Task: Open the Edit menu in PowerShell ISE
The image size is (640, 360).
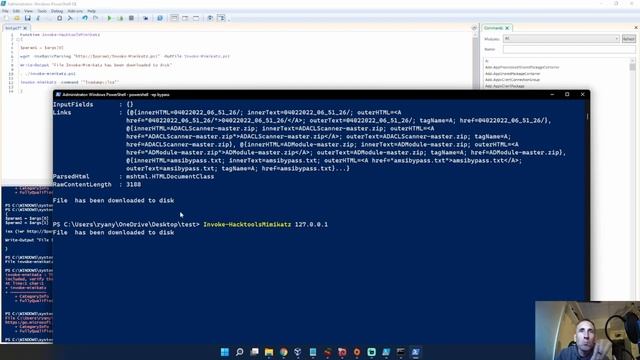Action: point(16,11)
